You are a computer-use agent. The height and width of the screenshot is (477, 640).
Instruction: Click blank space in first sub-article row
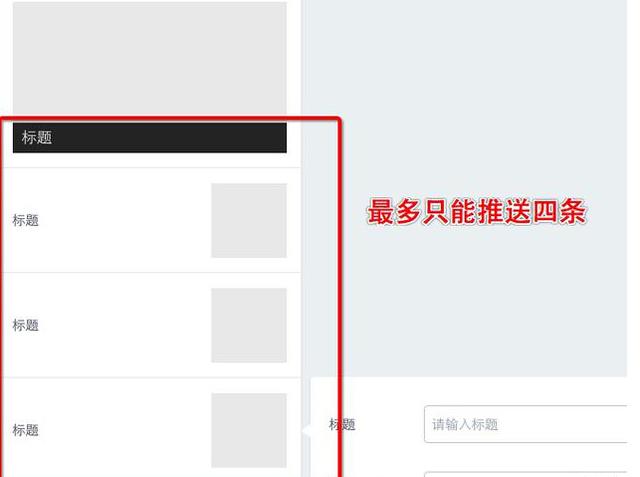[122, 220]
